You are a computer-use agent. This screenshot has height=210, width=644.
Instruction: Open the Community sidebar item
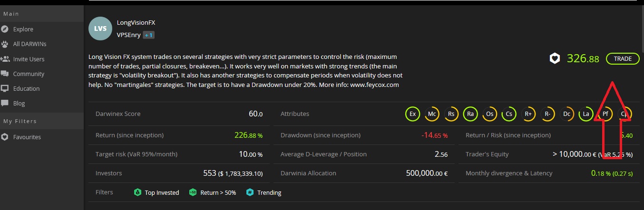[x=29, y=74]
